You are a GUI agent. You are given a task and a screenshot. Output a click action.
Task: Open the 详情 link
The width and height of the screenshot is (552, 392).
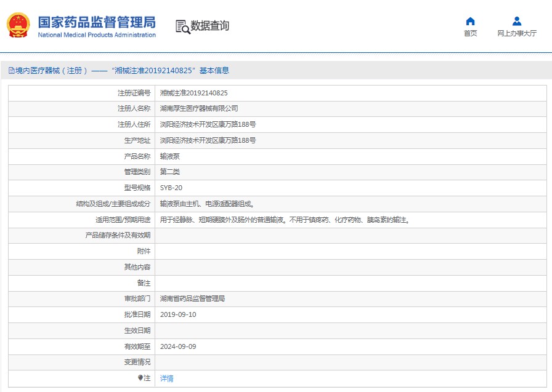point(167,378)
